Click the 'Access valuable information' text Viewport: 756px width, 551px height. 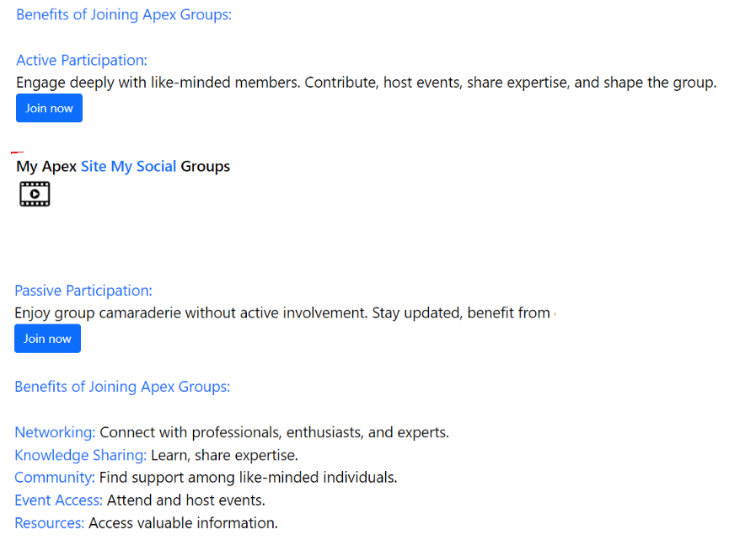[183, 522]
